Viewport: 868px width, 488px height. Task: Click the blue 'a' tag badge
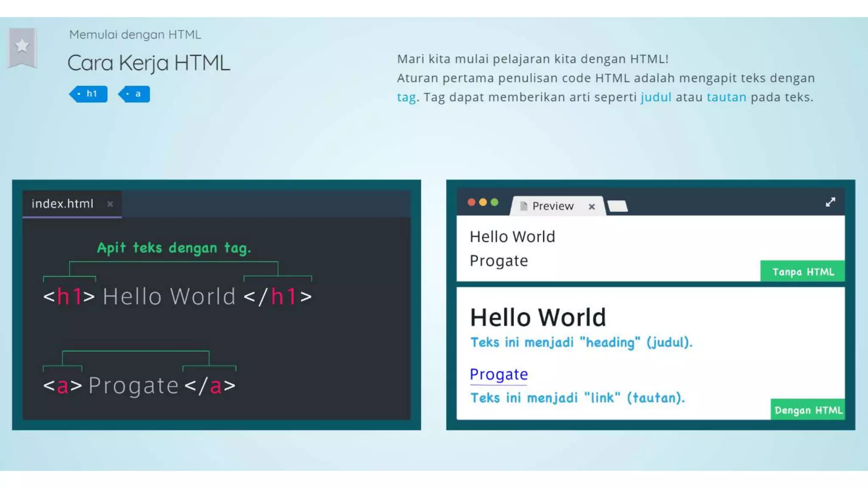click(134, 94)
